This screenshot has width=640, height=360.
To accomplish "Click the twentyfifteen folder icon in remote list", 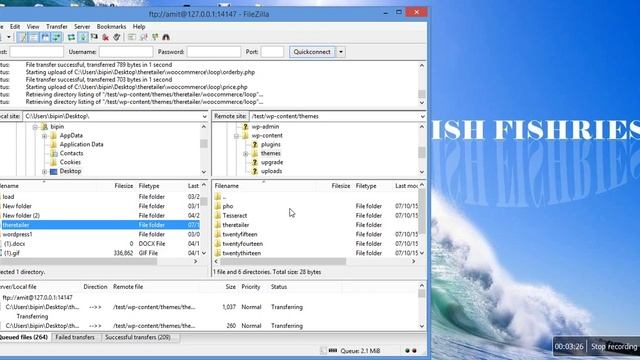I will [218, 234].
